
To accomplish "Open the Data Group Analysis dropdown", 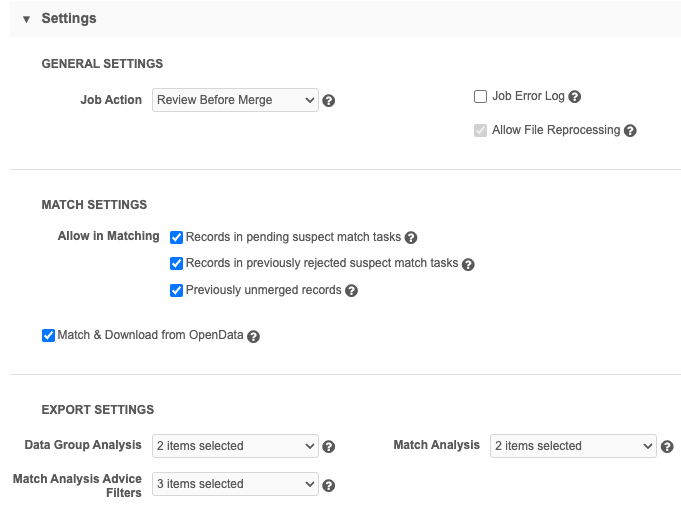I will pos(236,446).
